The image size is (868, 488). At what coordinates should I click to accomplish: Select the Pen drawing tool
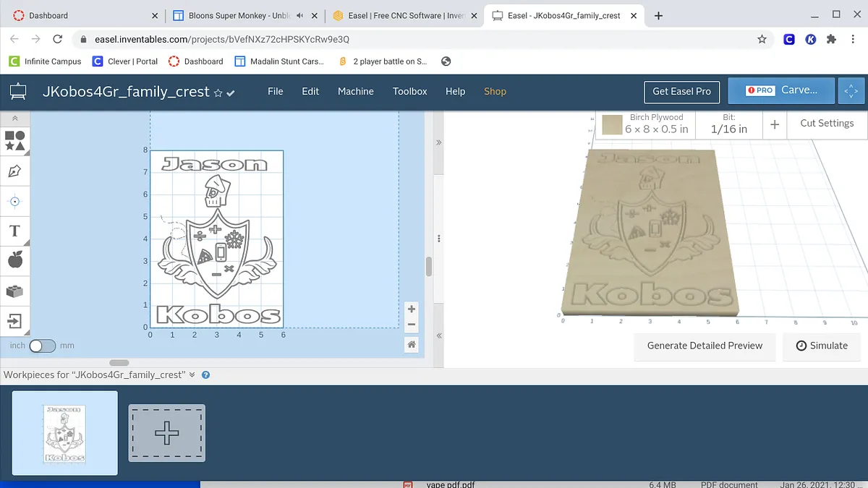click(15, 171)
